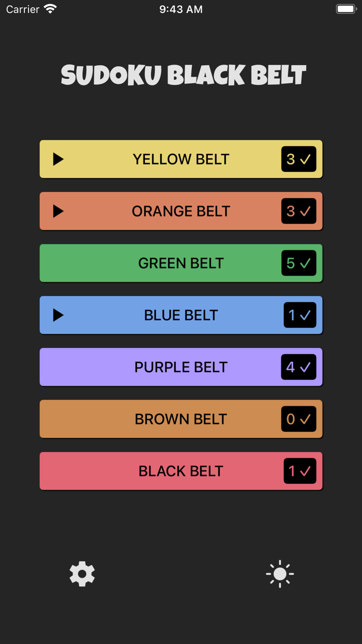This screenshot has height=644, width=362.
Task: Open the Brown Belt puzzles
Action: pos(181,419)
